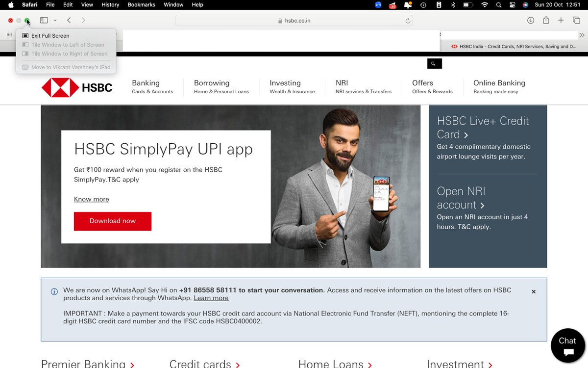The height and width of the screenshot is (368, 588).
Task: Open the Safari menu
Action: 29,5
